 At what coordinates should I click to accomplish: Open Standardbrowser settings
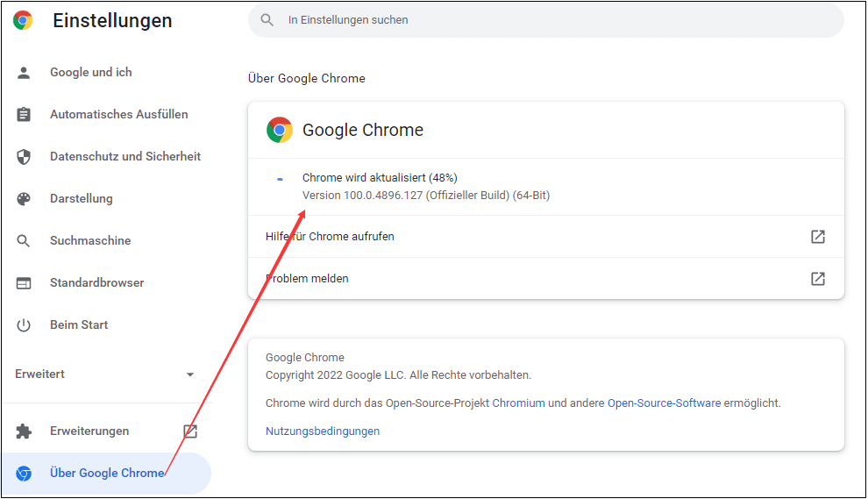[96, 282]
